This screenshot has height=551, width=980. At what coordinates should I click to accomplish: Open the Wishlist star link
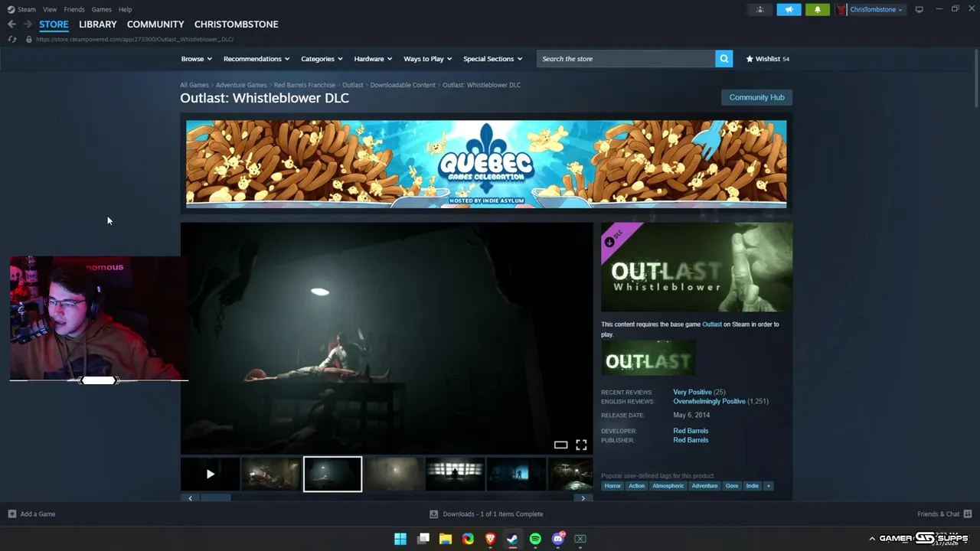[767, 59]
